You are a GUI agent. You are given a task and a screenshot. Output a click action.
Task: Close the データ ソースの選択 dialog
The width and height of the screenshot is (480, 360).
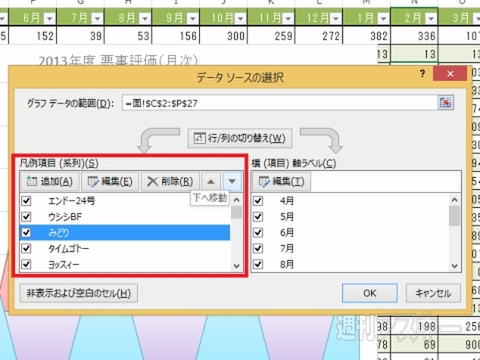(450, 74)
